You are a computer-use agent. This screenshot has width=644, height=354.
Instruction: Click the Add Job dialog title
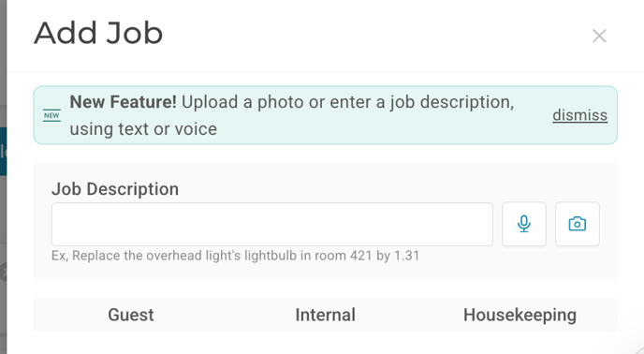[98, 33]
